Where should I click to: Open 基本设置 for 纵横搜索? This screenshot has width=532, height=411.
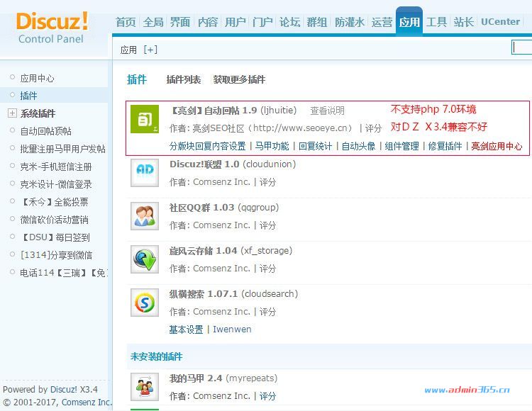tap(187, 330)
